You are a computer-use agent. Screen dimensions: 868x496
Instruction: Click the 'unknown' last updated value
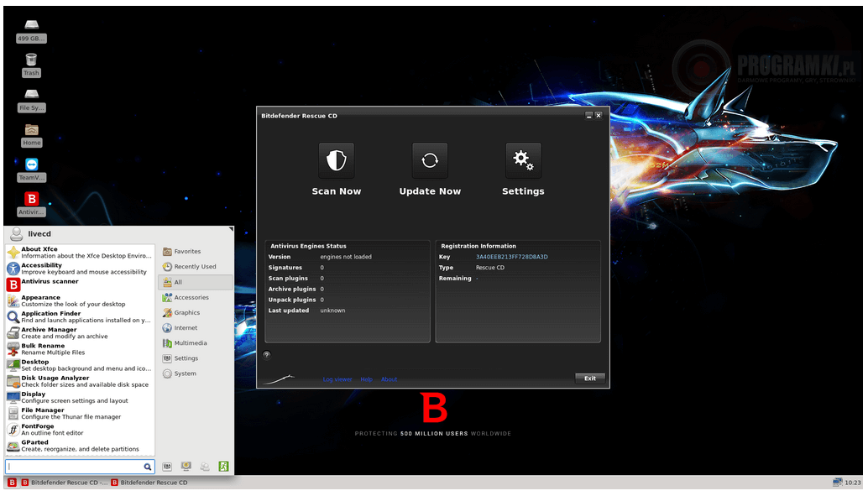click(332, 311)
